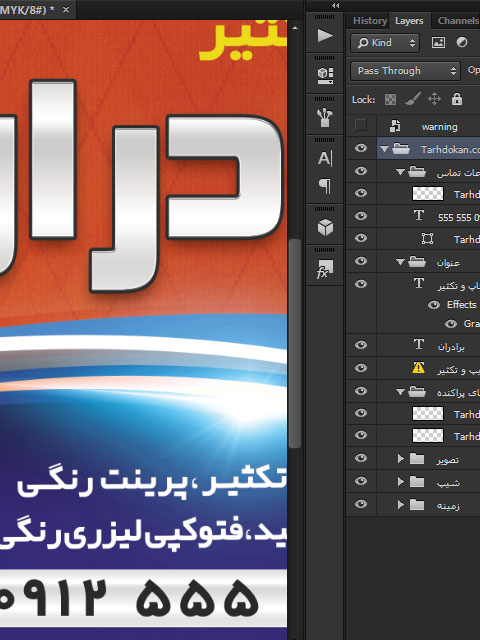
Task: Expand the شیپ group
Action: click(401, 482)
